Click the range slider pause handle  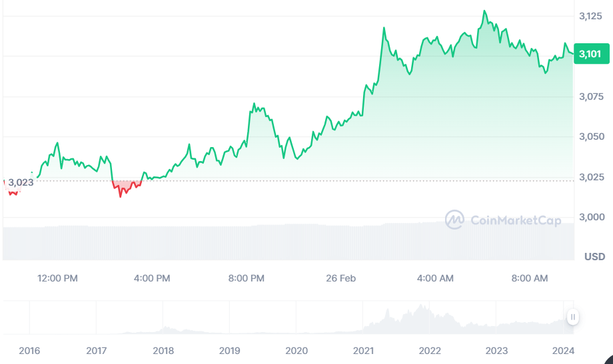tap(573, 317)
